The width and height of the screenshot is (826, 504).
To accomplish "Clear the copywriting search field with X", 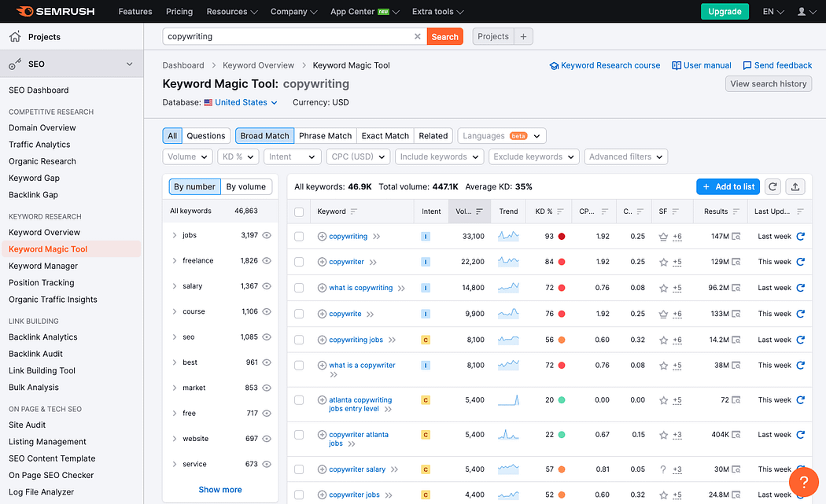I will (x=417, y=36).
